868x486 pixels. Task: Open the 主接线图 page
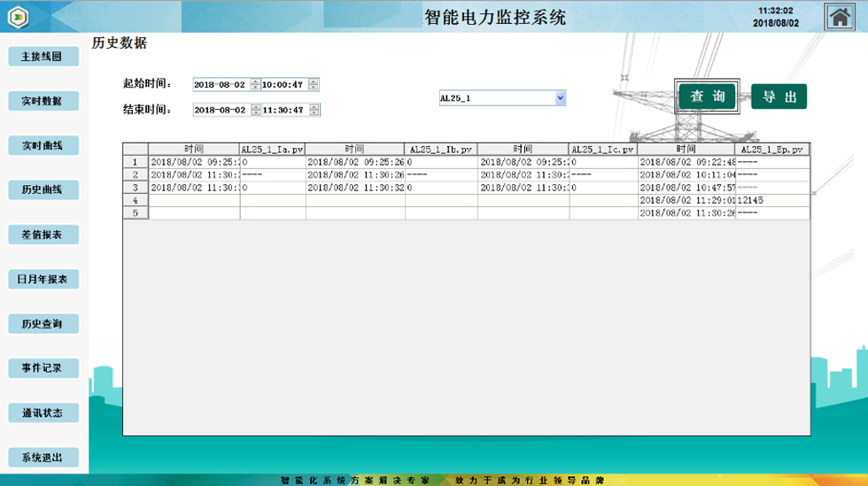point(43,57)
